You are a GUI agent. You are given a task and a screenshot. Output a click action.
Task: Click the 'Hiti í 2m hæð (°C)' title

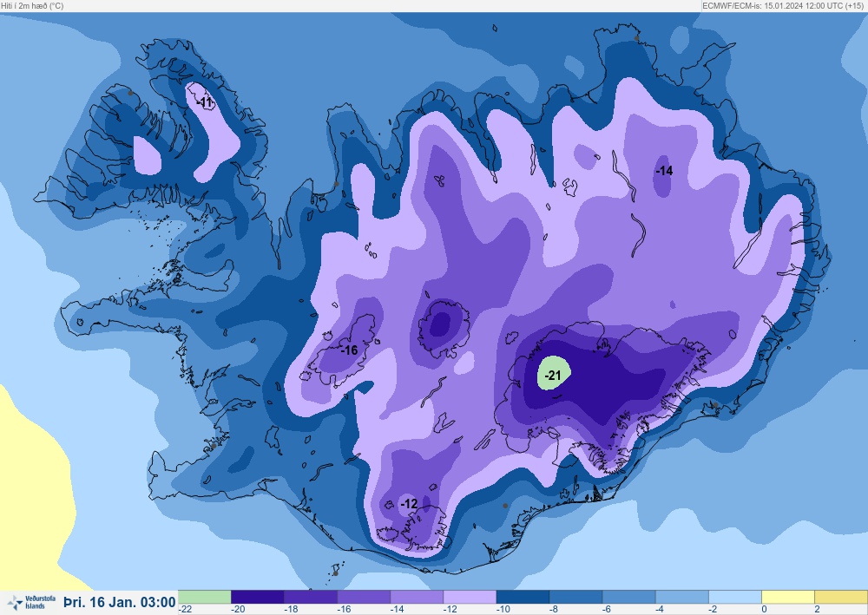pos(32,5)
